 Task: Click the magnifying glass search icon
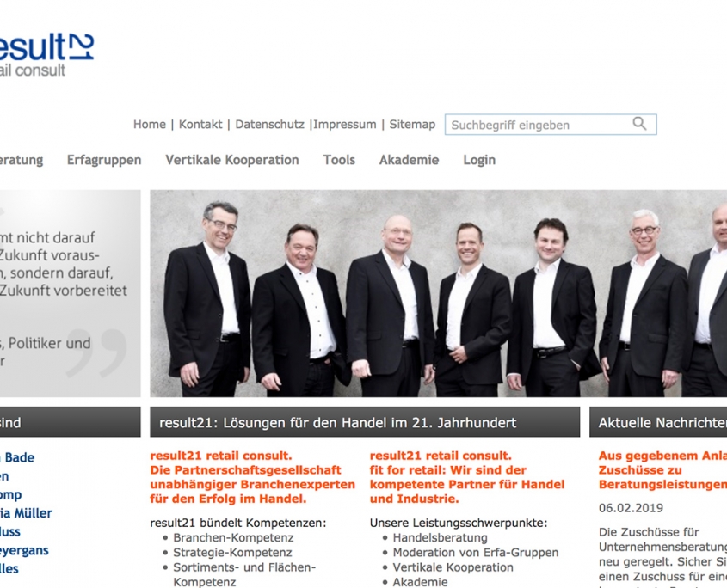pos(639,124)
